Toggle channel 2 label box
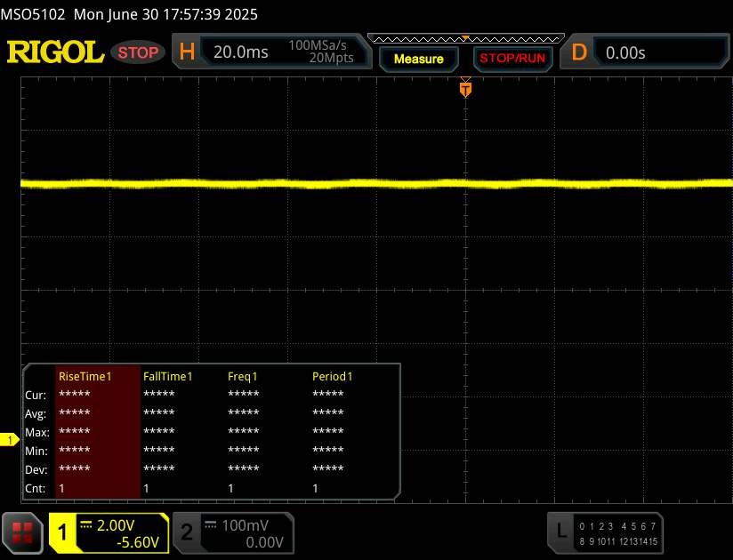This screenshot has height=560, width=733. pos(187,532)
